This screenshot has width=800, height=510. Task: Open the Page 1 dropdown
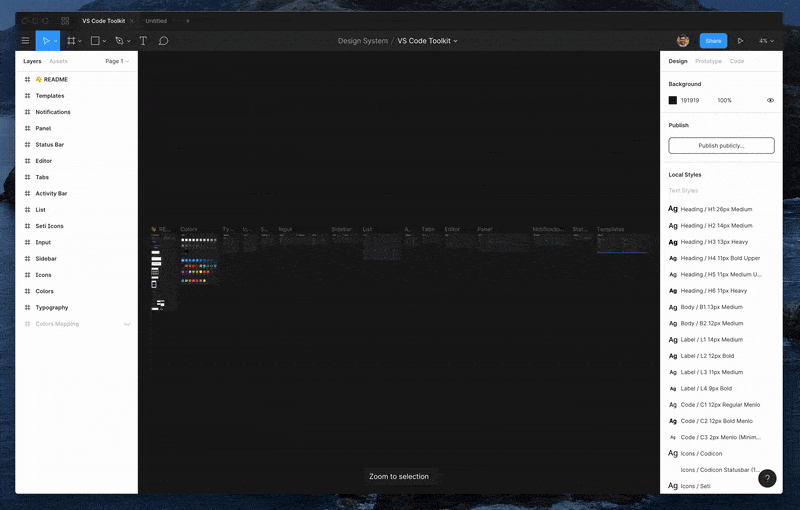[x=117, y=61]
